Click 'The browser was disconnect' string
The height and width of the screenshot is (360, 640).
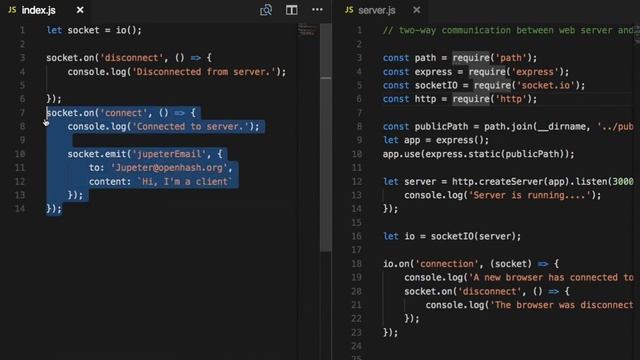coord(561,305)
